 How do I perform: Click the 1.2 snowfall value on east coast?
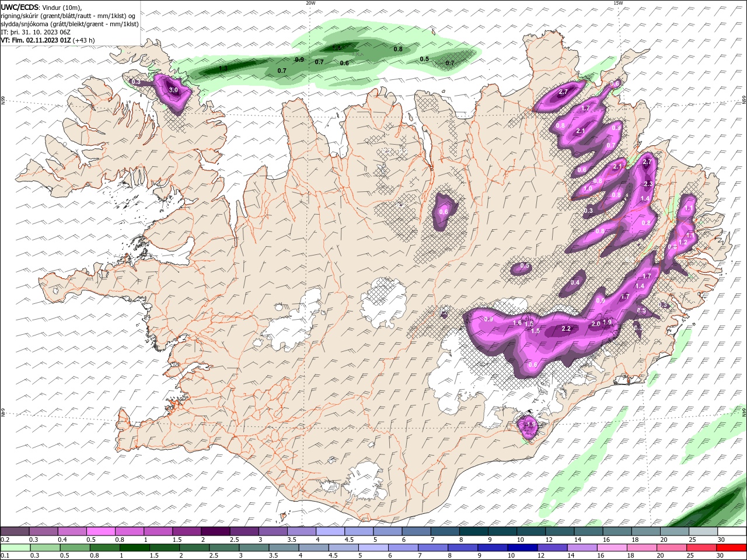coord(683,242)
